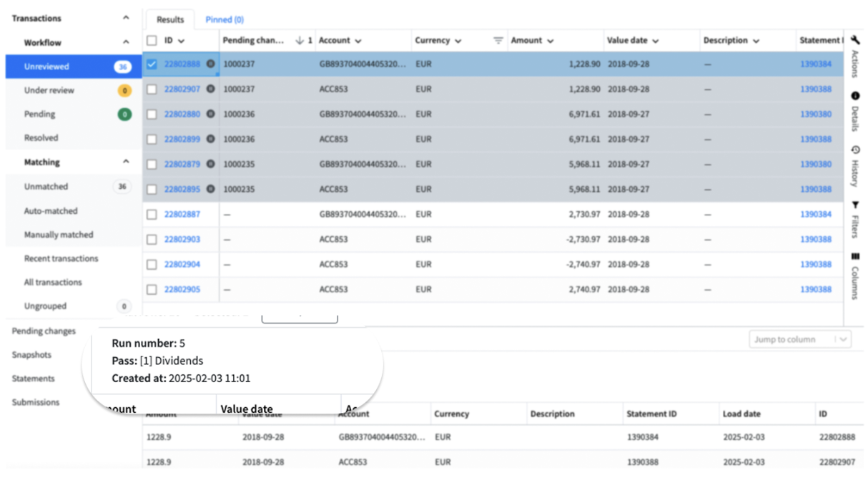Screen dimensions: 868x478
Task: Click pending change icon beside ID 22802895
Action: (210, 189)
